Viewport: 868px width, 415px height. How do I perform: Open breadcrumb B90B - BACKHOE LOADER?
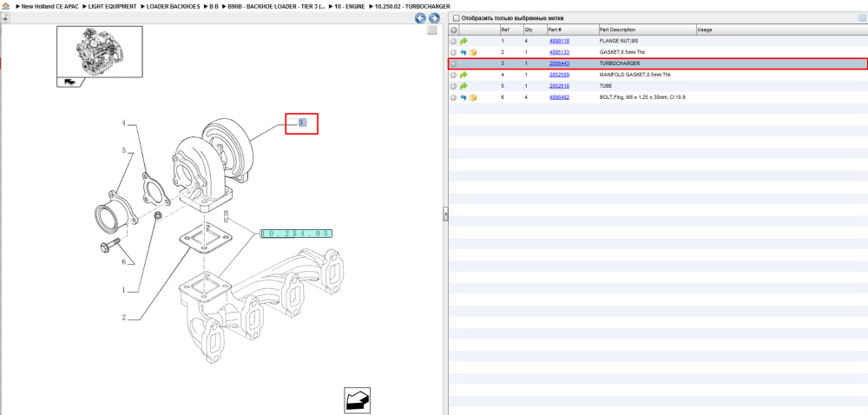pyautogui.click(x=276, y=6)
